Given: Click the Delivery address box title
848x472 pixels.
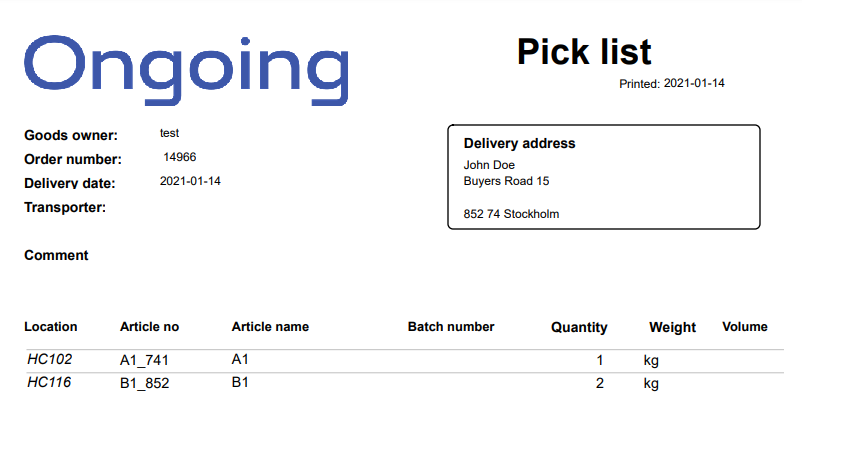Looking at the screenshot, I should pyautogui.click(x=519, y=143).
